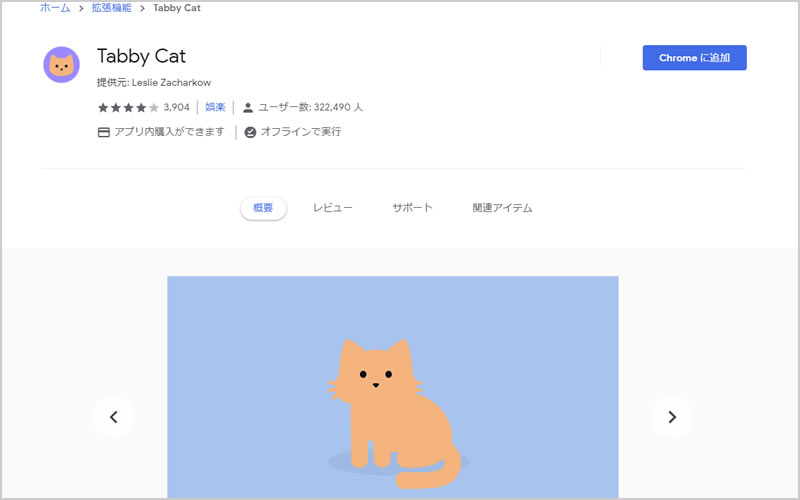
Task: Add Tabby Cat with Chrome に追加 button
Action: coord(694,58)
